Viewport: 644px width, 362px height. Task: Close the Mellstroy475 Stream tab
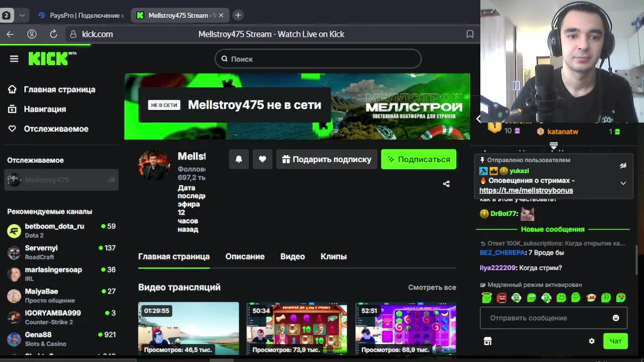(221, 16)
